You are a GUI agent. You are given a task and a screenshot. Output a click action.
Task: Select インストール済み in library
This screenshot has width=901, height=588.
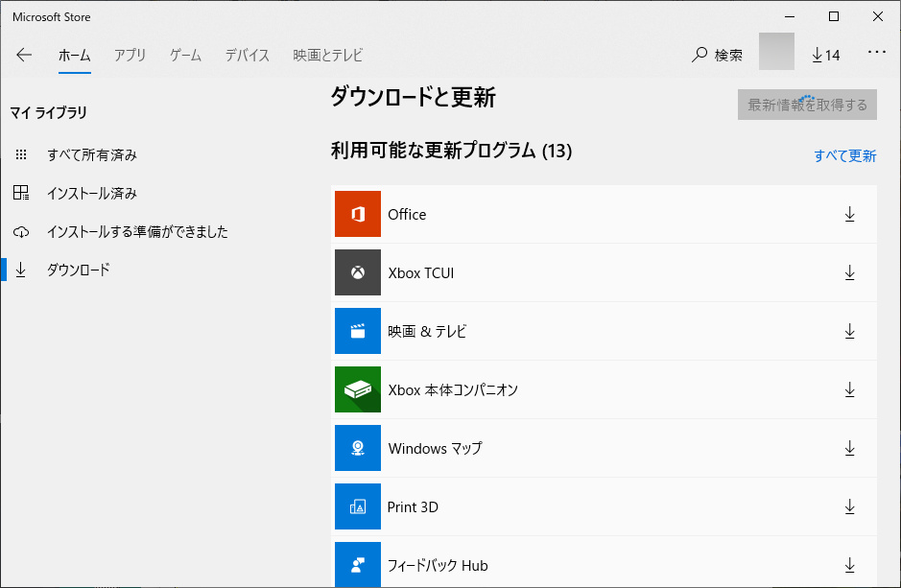point(92,193)
